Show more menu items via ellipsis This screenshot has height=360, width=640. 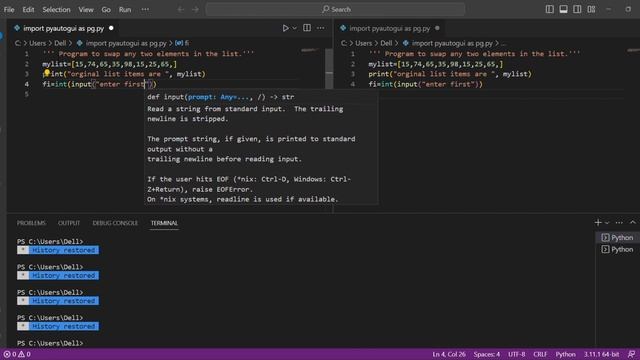pos(145,9)
